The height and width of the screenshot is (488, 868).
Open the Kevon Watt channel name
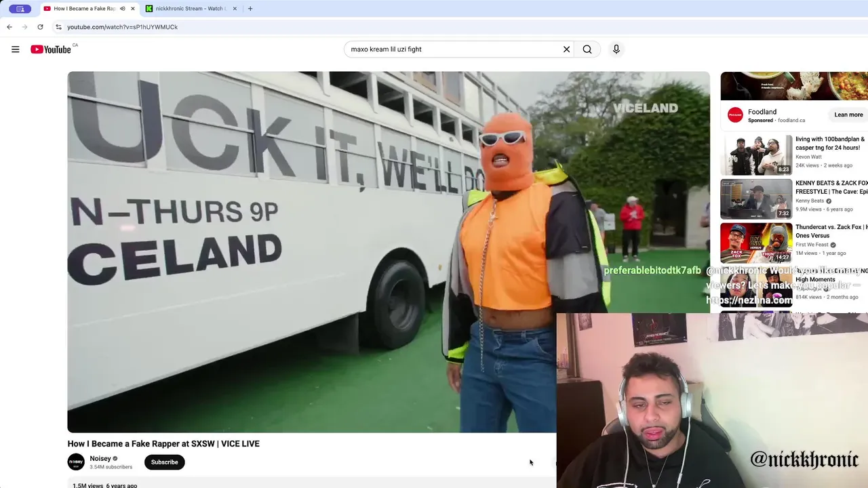(x=808, y=157)
